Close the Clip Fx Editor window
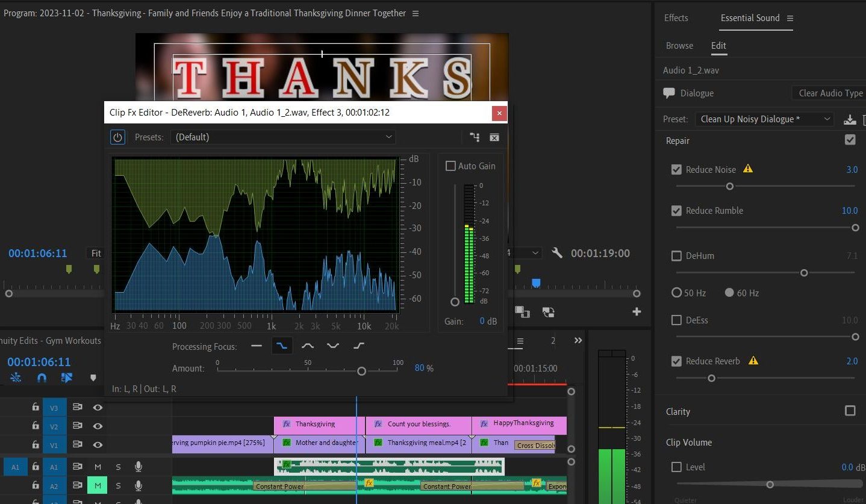866x504 pixels. click(x=499, y=113)
